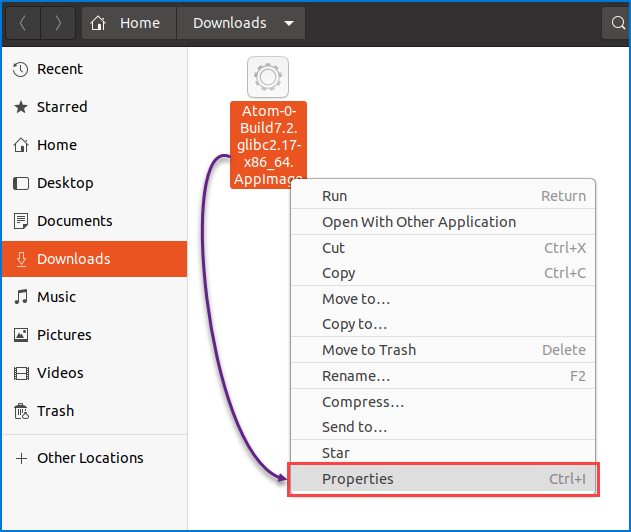The height and width of the screenshot is (532, 631).
Task: Choose Move to… in the context menu
Action: [443, 299]
